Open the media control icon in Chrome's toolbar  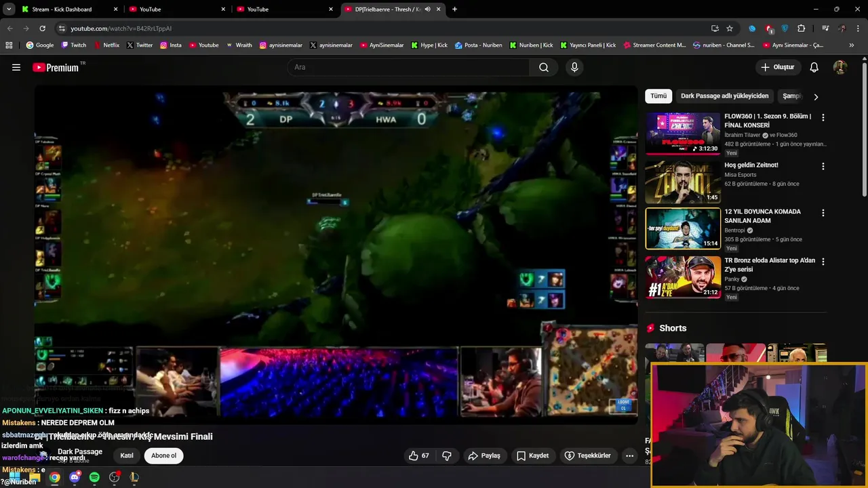825,28
